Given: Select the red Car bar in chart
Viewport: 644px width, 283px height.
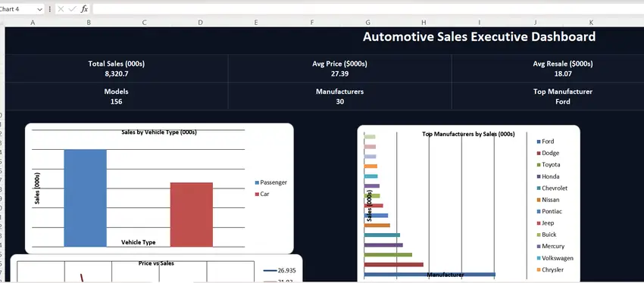Looking at the screenshot, I should click(x=192, y=214).
